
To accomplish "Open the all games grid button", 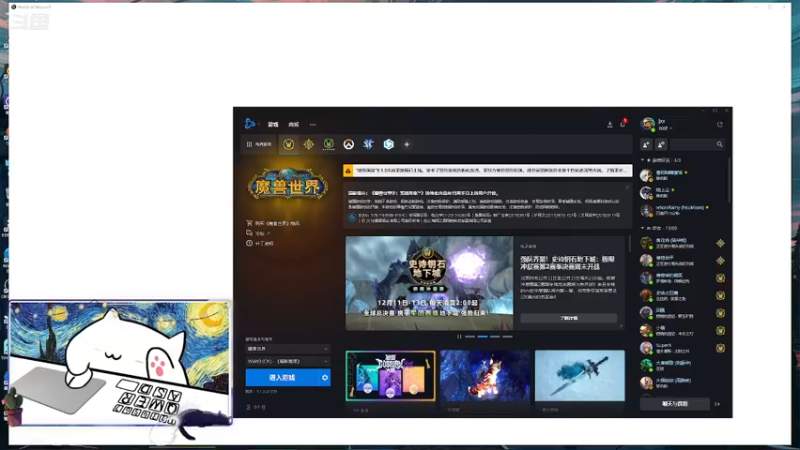I will 259,144.
